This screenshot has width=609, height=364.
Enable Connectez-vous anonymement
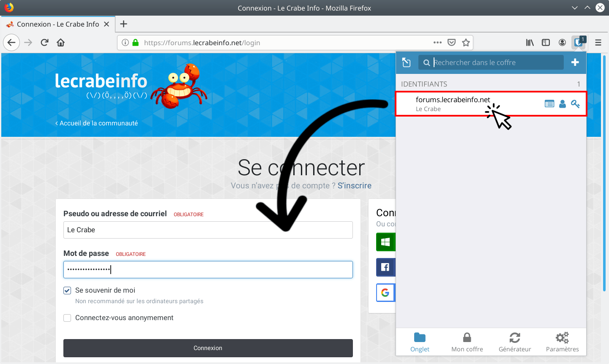pyautogui.click(x=67, y=318)
